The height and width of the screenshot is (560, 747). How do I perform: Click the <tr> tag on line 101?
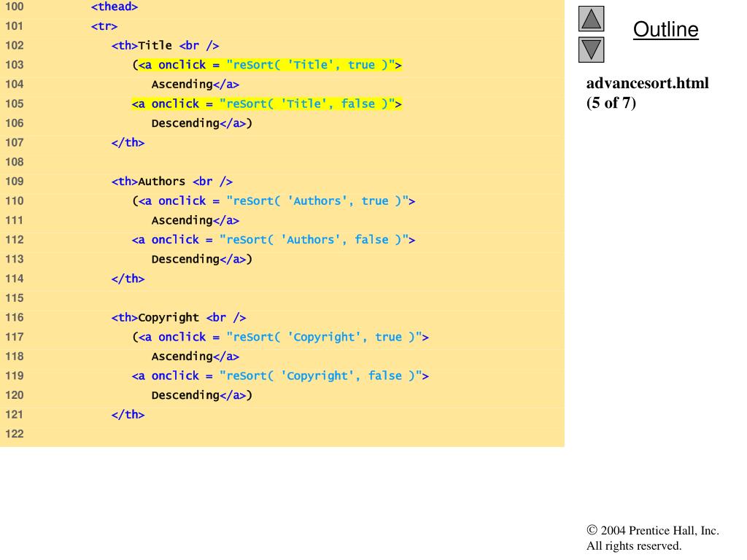[104, 26]
